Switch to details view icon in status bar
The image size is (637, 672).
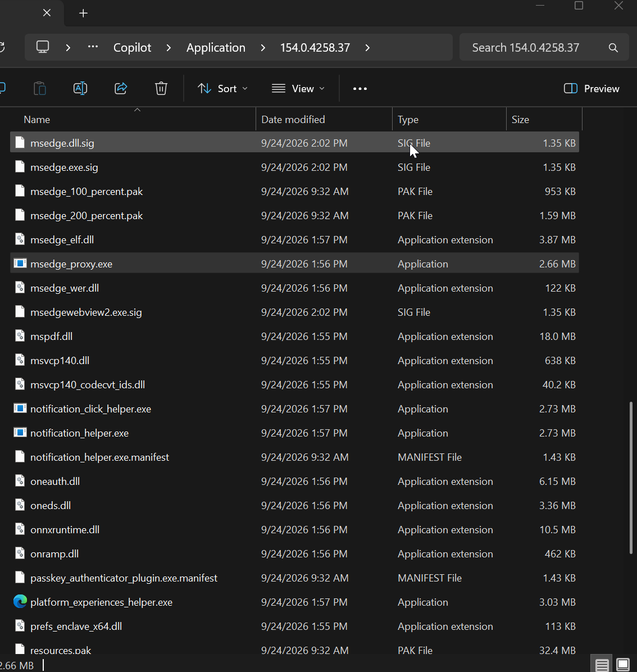(x=602, y=665)
